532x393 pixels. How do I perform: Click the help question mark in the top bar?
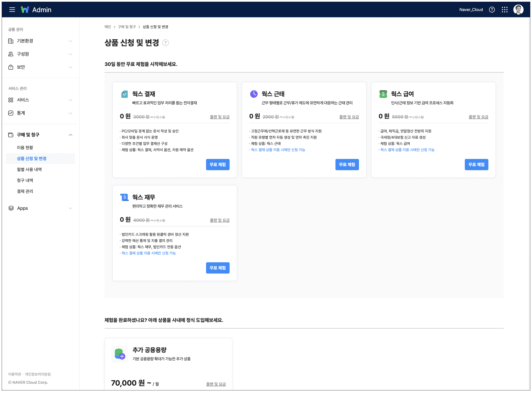tap(492, 10)
